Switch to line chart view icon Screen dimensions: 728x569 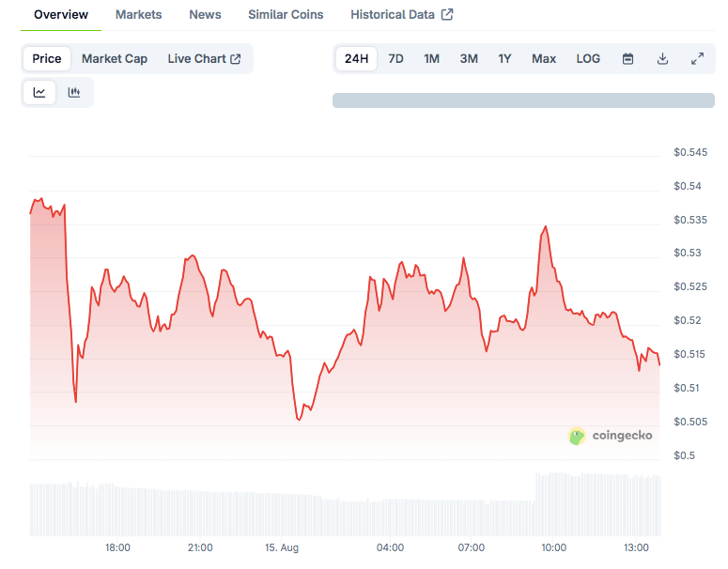[x=39, y=92]
